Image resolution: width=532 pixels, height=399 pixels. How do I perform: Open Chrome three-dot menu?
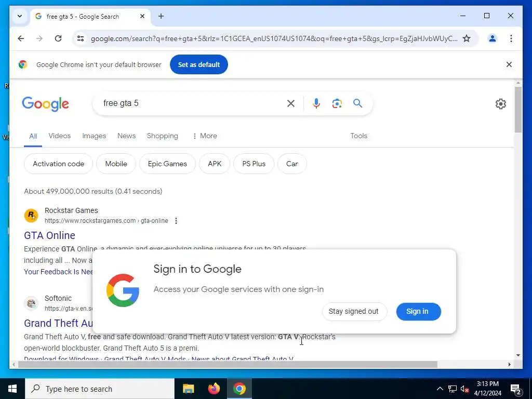click(511, 38)
